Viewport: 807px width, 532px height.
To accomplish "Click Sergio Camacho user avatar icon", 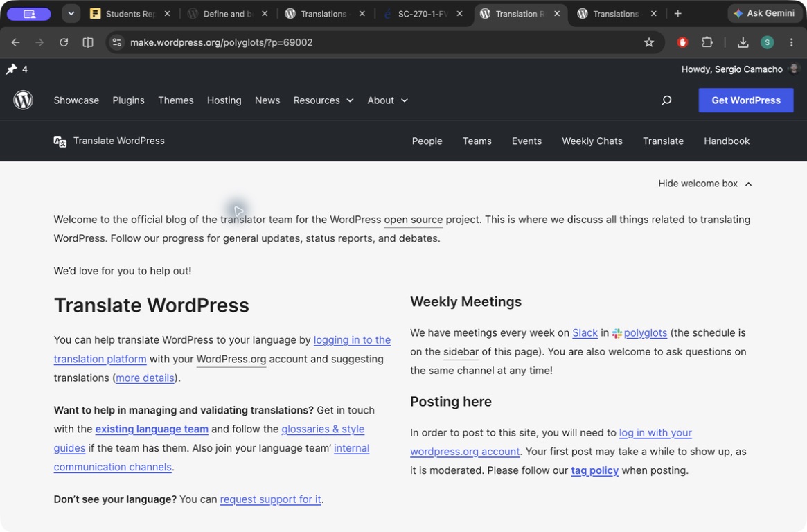I will click(x=794, y=69).
